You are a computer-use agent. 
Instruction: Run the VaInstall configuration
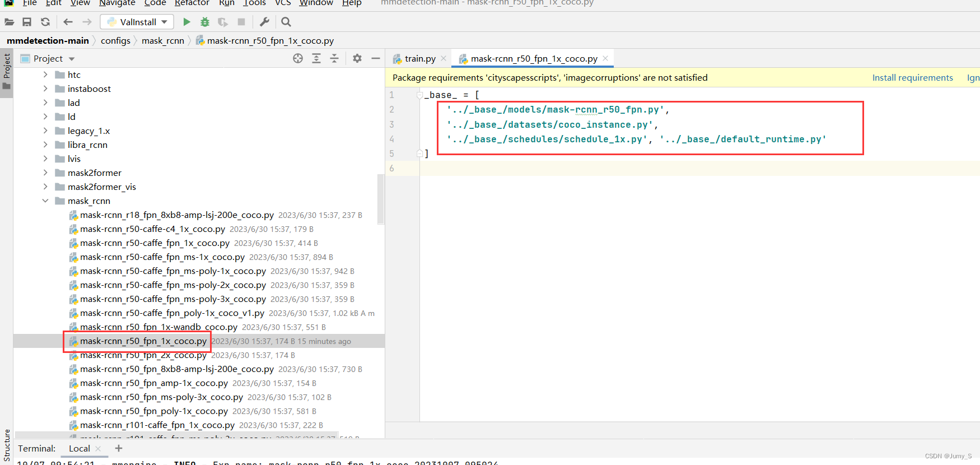(x=187, y=22)
